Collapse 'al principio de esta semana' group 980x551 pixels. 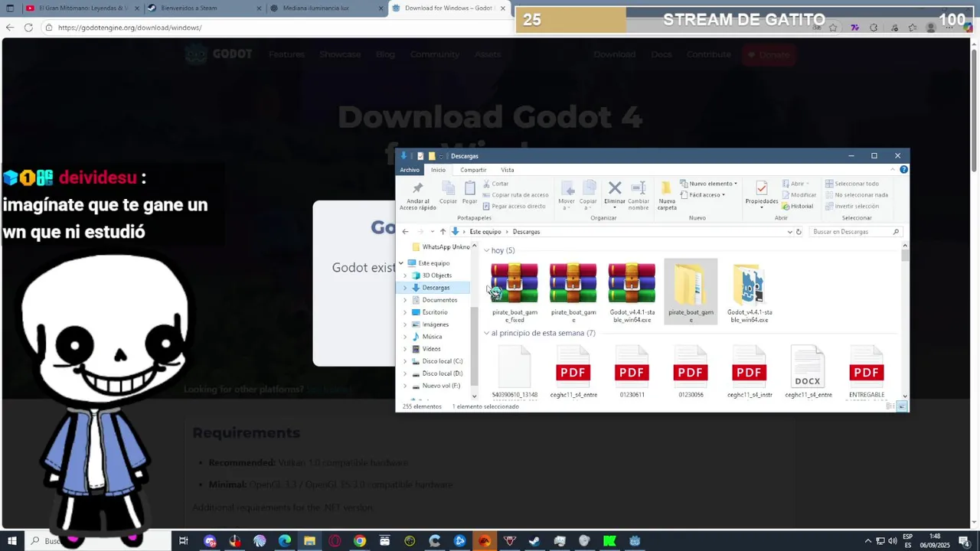[486, 334]
